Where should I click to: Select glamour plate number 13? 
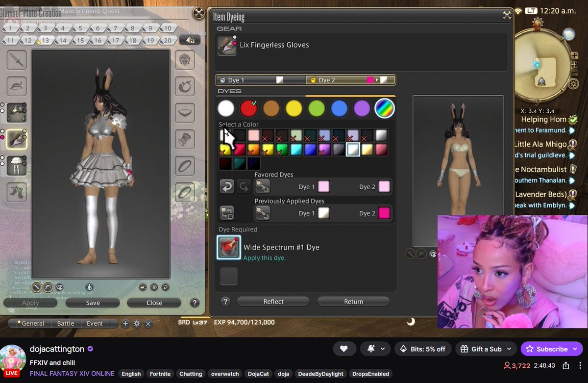coord(45,41)
